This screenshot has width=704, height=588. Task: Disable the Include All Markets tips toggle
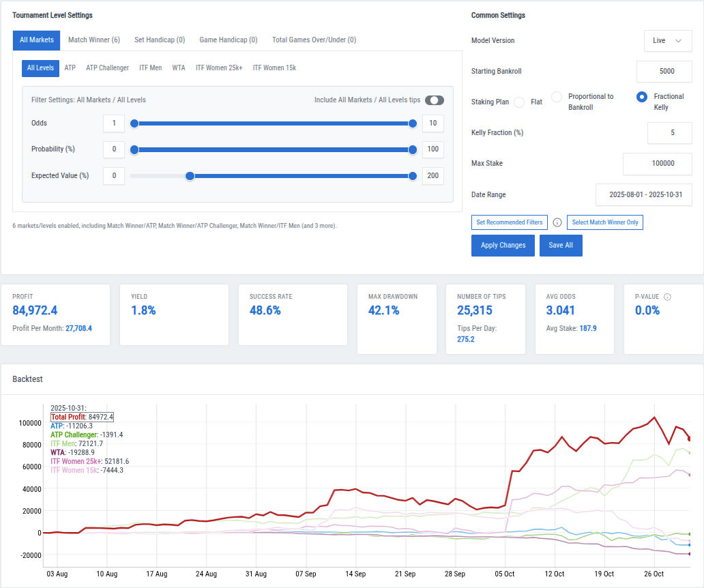(435, 100)
